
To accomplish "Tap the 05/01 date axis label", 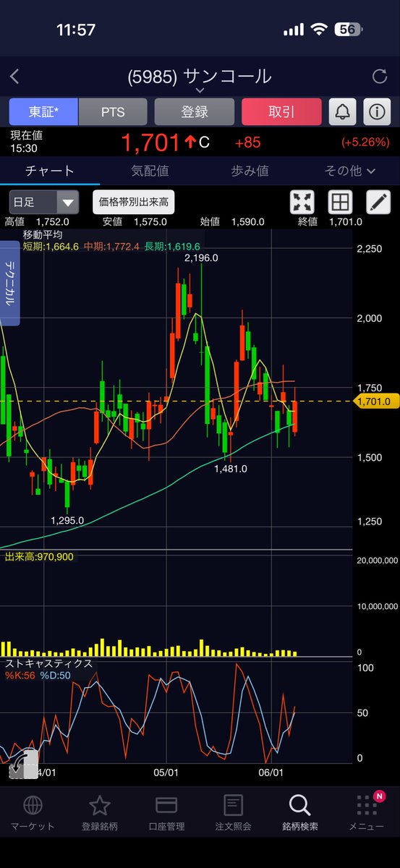I will (166, 773).
